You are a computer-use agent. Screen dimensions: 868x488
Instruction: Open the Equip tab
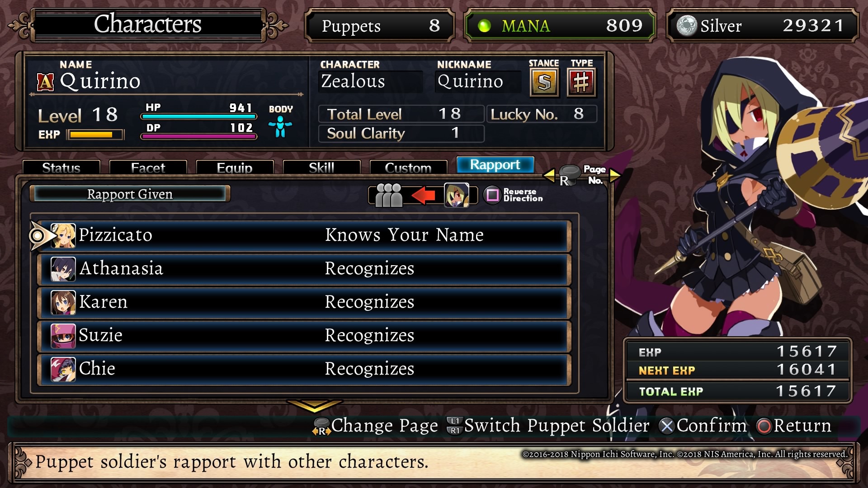(235, 167)
